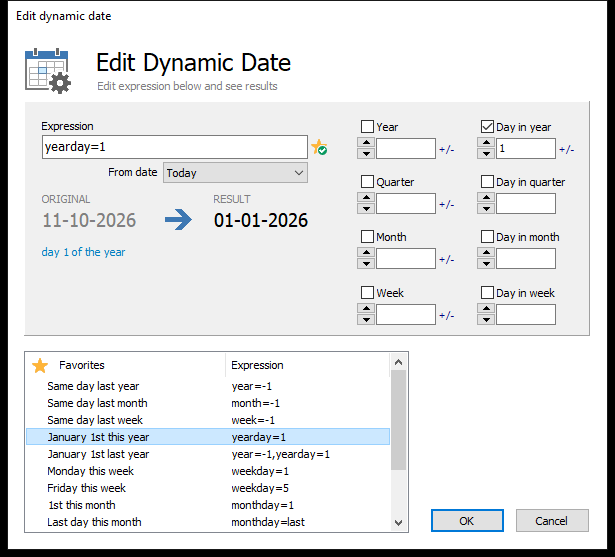
Task: Click the 'day 1 of the year' description
Action: tap(83, 252)
